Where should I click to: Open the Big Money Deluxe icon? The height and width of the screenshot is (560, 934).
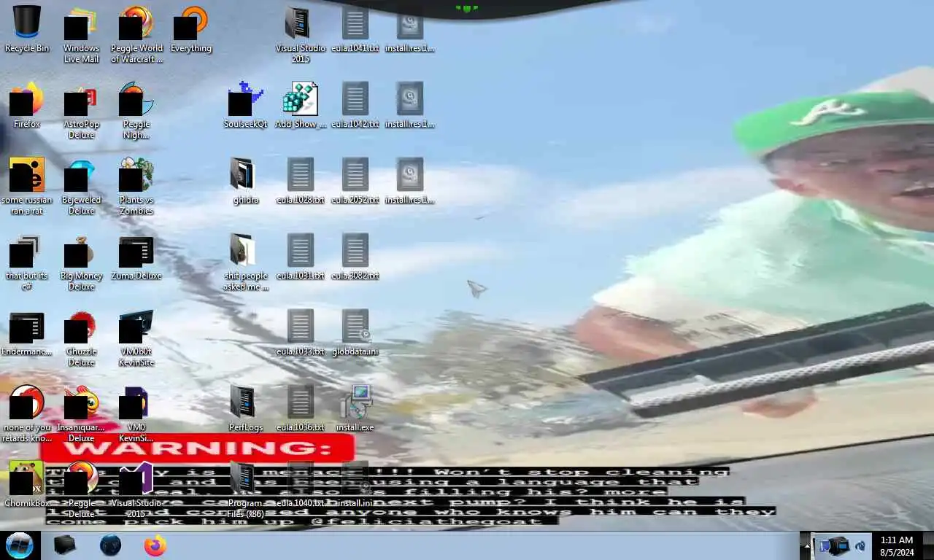pos(81,261)
